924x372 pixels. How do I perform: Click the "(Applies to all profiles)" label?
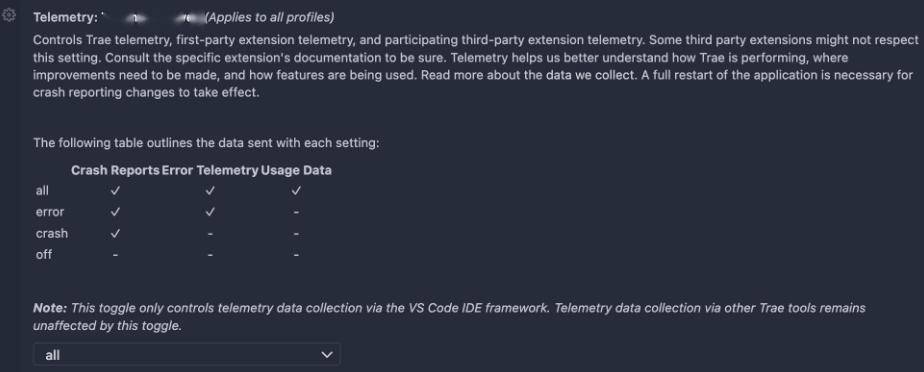click(x=270, y=18)
